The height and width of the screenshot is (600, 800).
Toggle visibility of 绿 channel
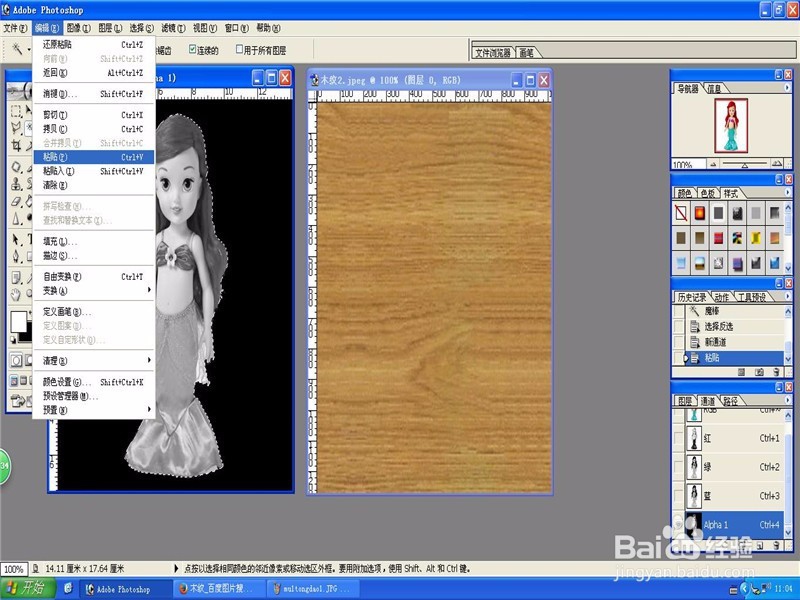(678, 467)
